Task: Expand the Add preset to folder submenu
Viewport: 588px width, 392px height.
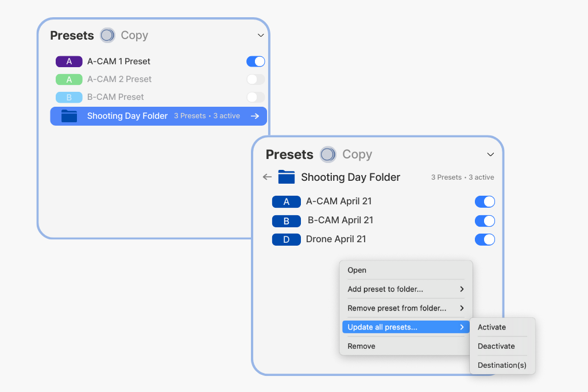Action: click(405, 289)
